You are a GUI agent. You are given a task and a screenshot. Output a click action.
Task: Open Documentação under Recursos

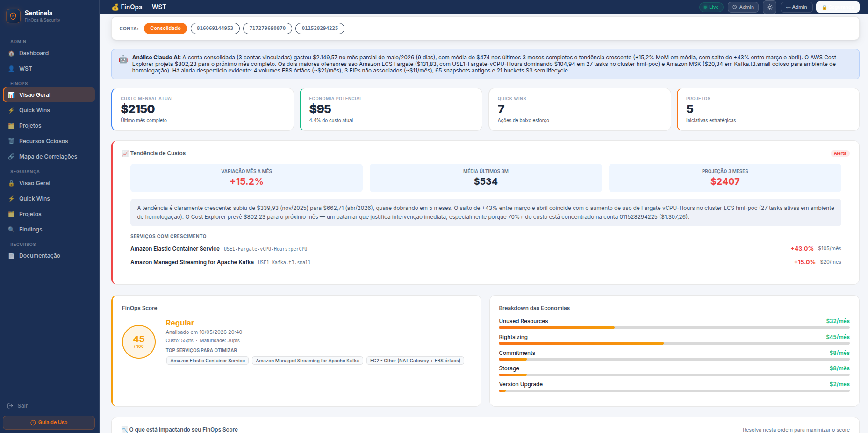pos(49,256)
